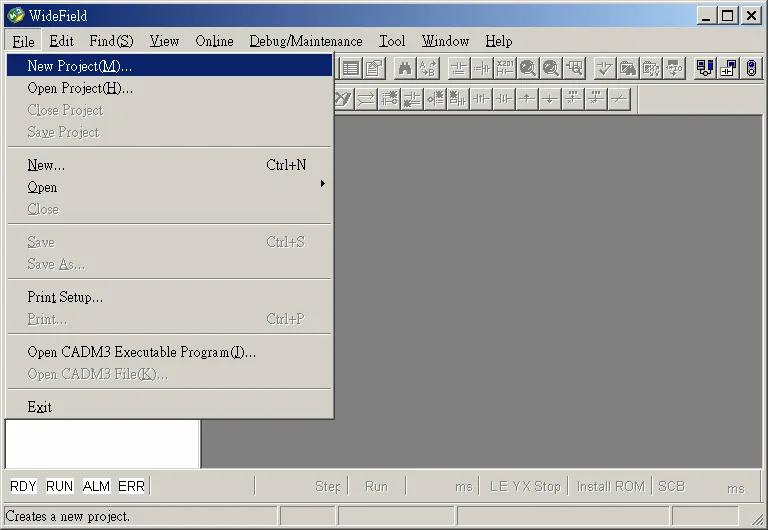Click the PC-to-PLC connect icon
Image resolution: width=768 pixels, height=530 pixels.
coord(704,69)
